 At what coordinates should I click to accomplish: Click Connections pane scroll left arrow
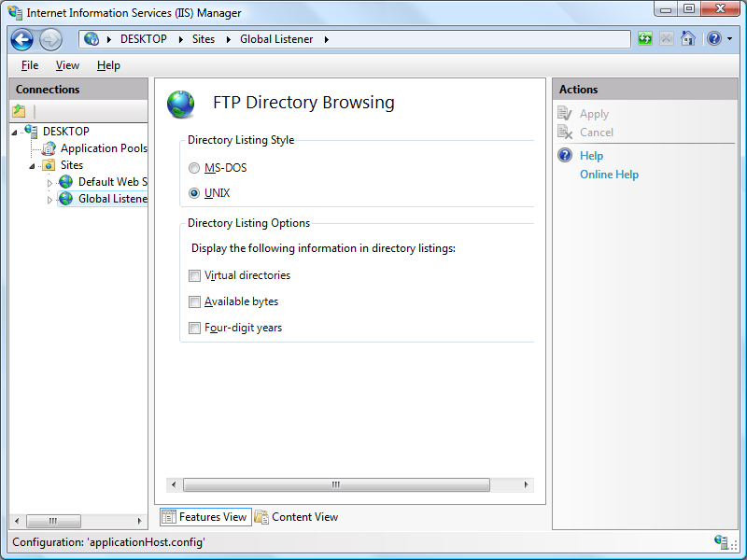(17, 521)
